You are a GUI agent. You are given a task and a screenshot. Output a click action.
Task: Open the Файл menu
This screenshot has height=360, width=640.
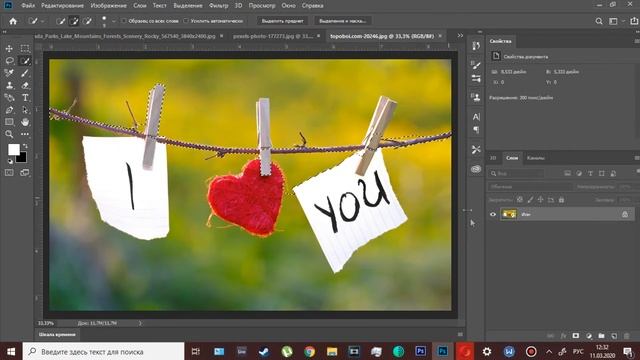coord(28,6)
